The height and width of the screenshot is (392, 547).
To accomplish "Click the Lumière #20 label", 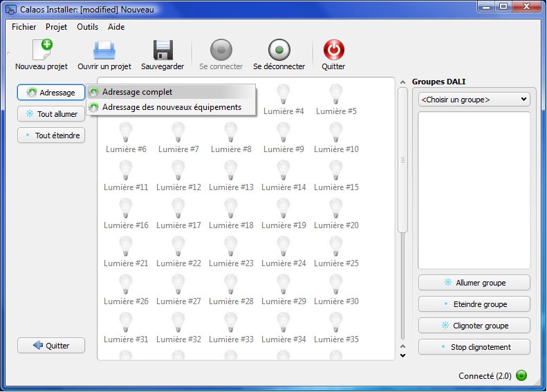I will point(336,225).
